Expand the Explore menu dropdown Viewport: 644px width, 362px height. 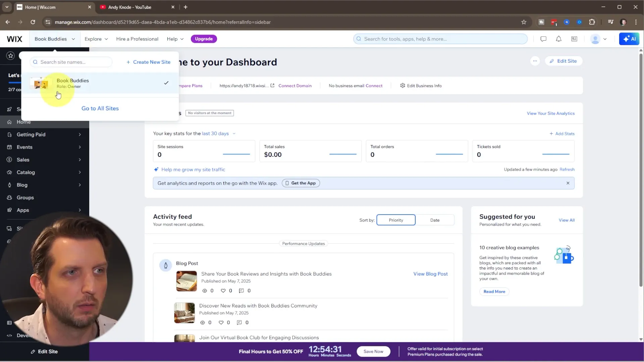[96, 39]
